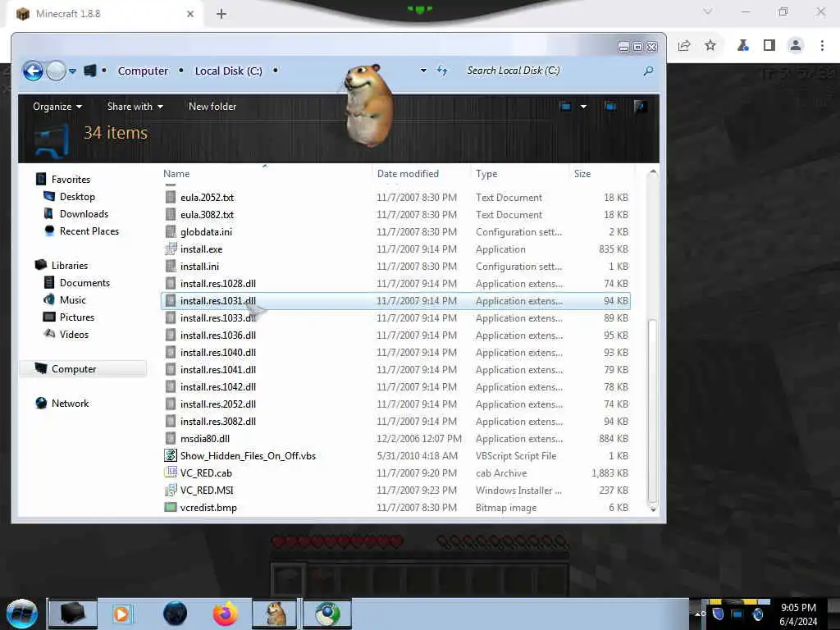Click the help icon in toolbar
This screenshot has width=840, height=630.
click(639, 107)
